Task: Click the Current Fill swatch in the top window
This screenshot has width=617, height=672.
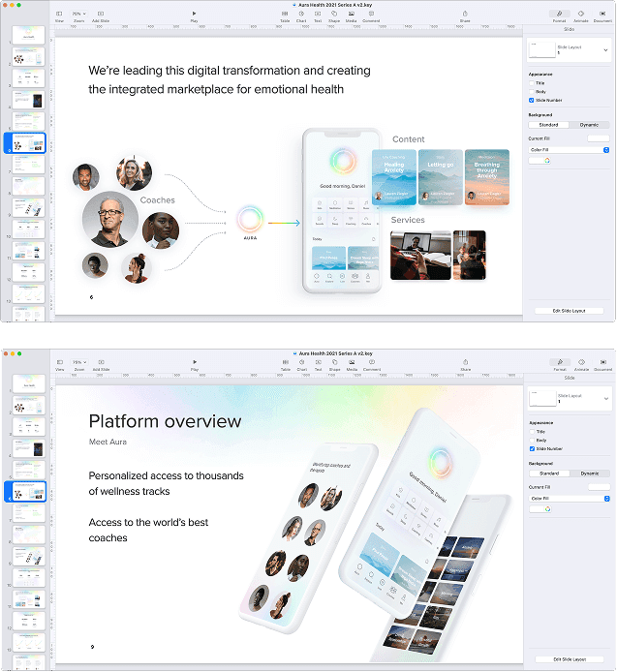Action: point(599,138)
